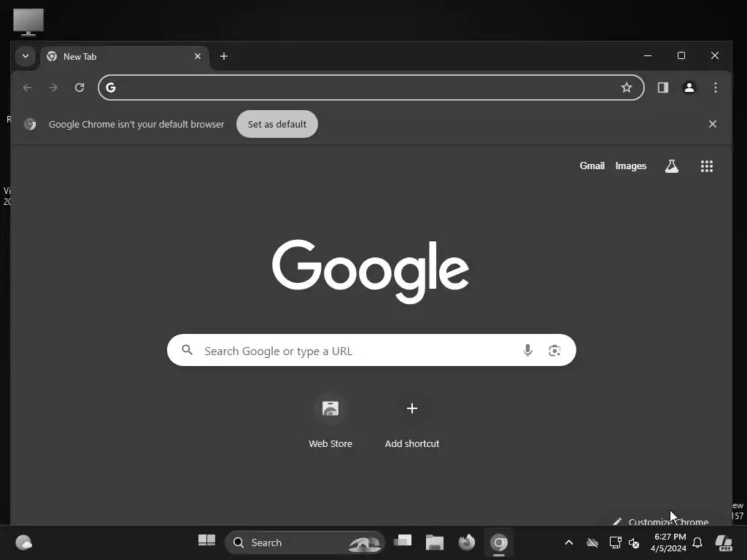Click magnifier icon in Google search box
The image size is (747, 560).
(x=187, y=351)
